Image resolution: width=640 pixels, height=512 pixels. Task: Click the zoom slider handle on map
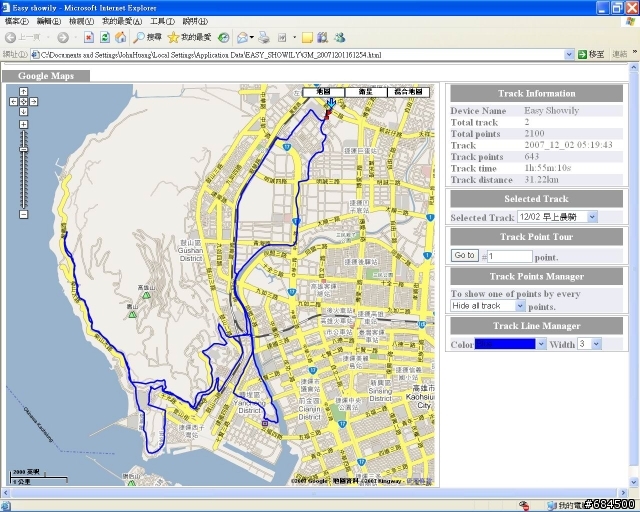point(24,150)
